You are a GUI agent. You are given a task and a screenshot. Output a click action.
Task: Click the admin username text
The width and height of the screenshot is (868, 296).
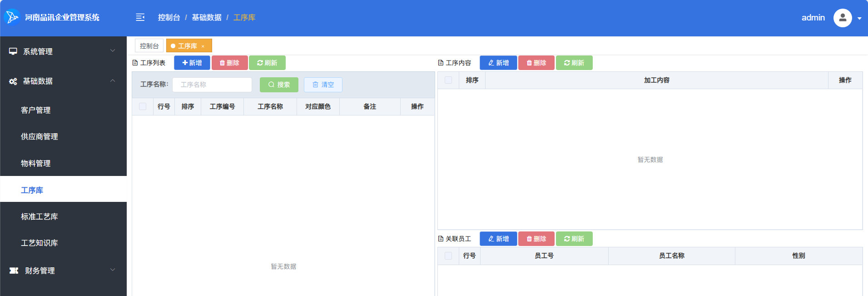(813, 18)
